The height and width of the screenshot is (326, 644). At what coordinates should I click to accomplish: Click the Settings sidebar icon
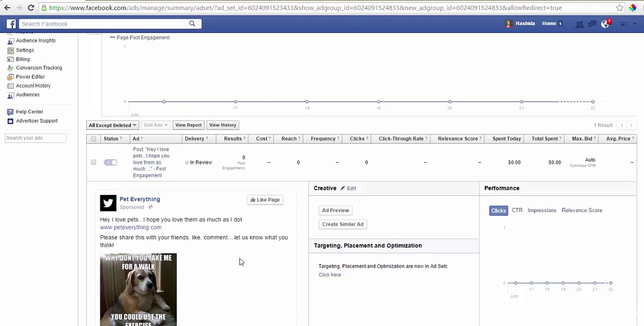point(10,50)
